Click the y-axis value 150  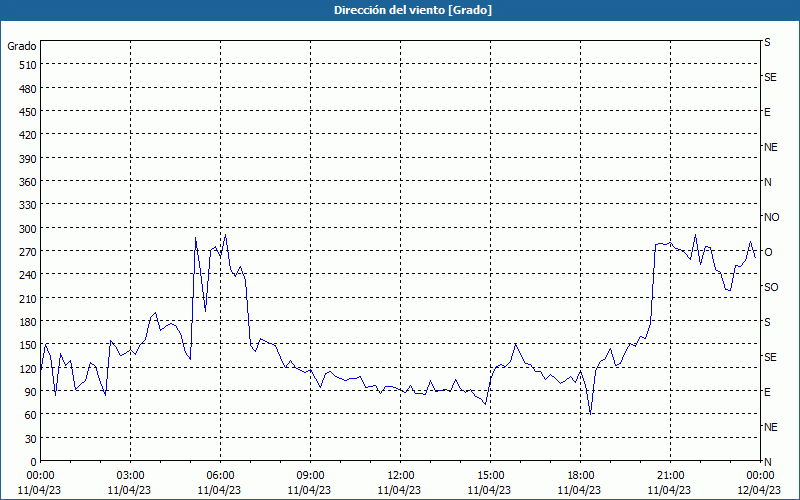pyautogui.click(x=28, y=345)
